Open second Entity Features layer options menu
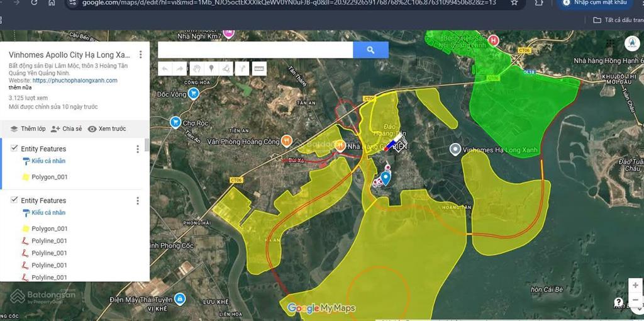 pyautogui.click(x=138, y=201)
